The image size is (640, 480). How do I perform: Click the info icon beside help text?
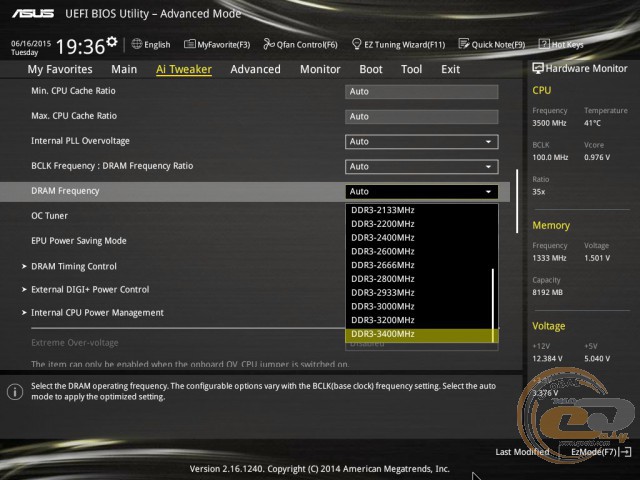[x=15, y=392]
